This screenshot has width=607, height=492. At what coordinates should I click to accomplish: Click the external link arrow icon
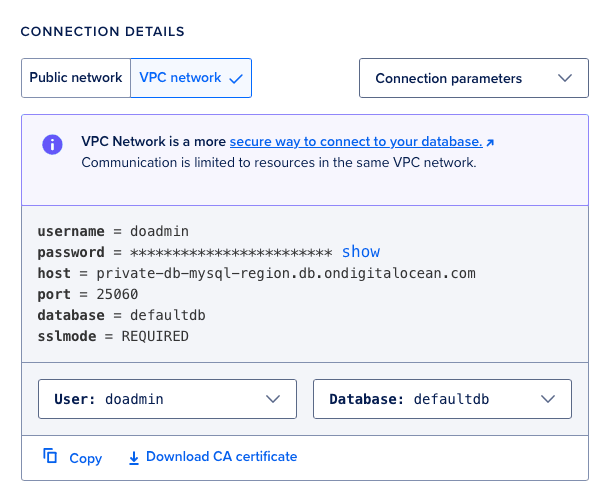[x=490, y=142]
